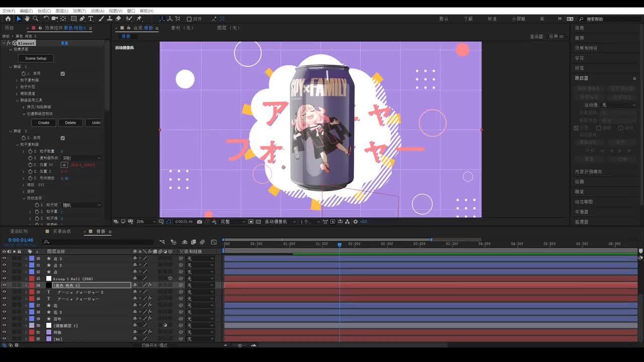Select the Rotation tool
Screen dimensions: 644x362
pos(46,19)
